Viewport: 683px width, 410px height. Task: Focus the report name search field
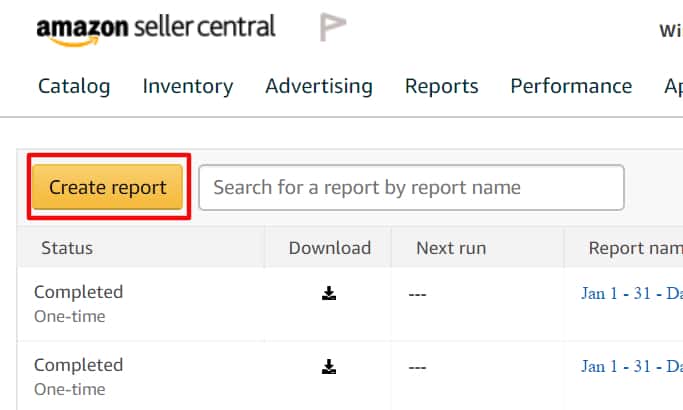(x=411, y=187)
